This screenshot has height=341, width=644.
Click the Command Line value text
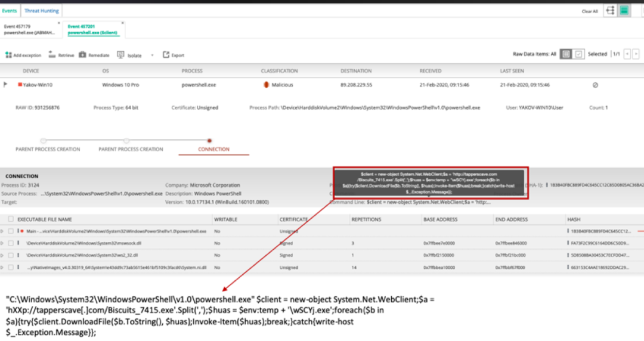click(428, 202)
